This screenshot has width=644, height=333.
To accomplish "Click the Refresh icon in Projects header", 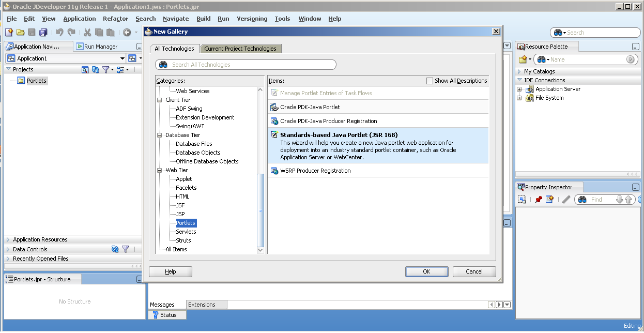I will point(95,69).
